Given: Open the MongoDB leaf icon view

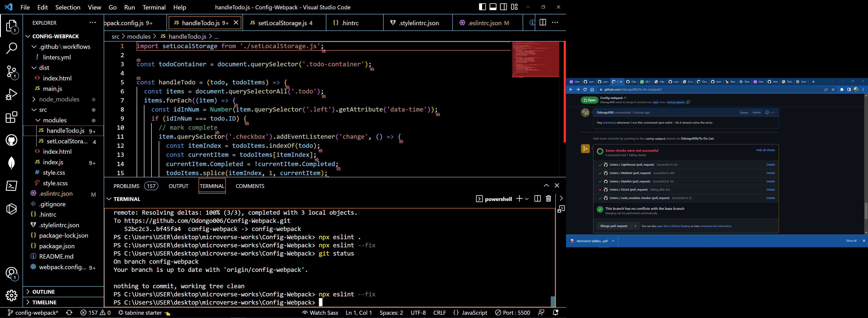Looking at the screenshot, I should point(12,163).
